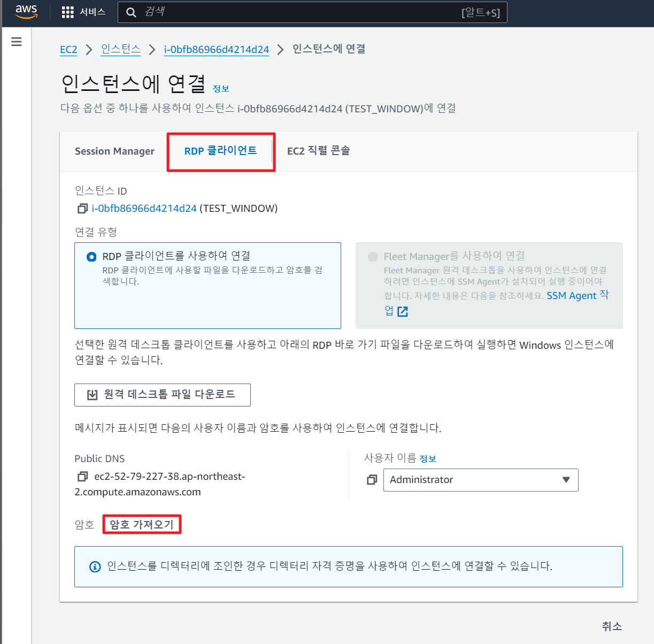Switch to the Session Manager tab
The height and width of the screenshot is (644, 654).
114,151
